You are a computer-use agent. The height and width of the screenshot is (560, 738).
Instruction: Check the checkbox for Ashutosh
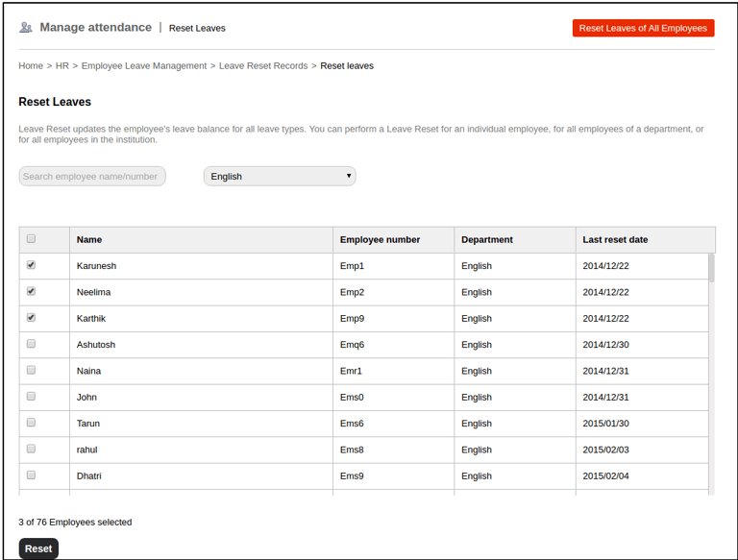32,344
